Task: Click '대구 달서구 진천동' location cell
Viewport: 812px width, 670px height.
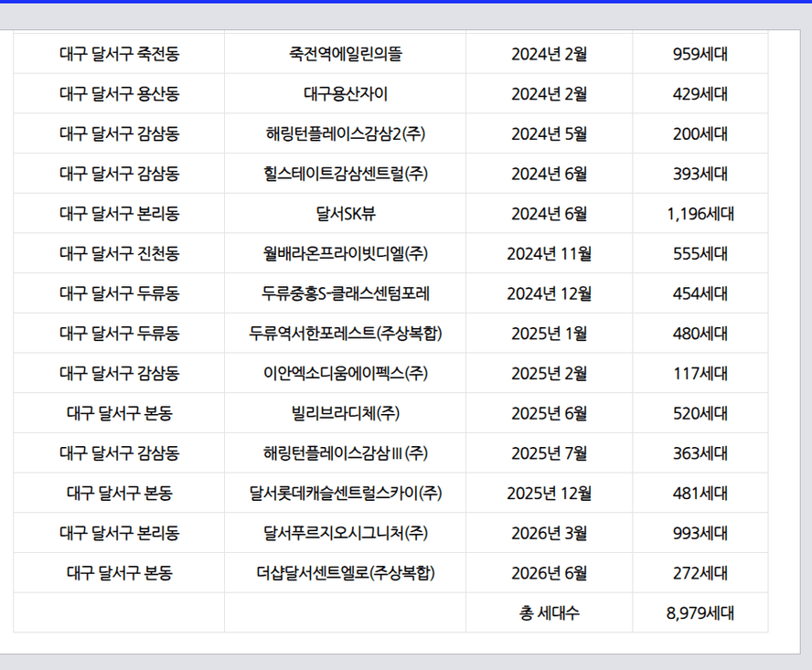Action: coord(119,253)
